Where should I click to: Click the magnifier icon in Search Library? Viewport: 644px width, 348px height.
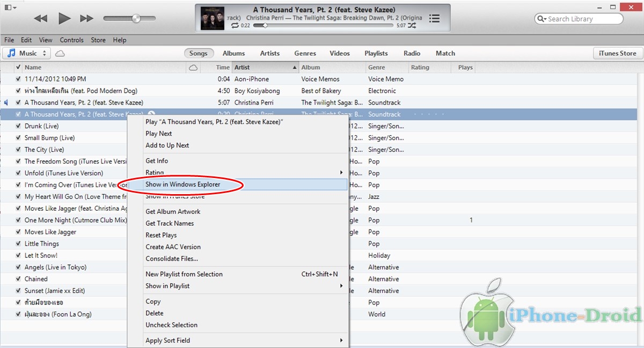click(541, 19)
